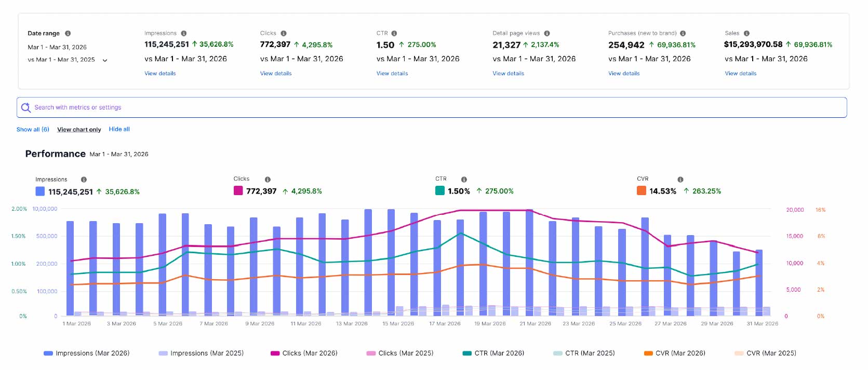Toggle Clicks (Mar 2026) legend series
Screen dimensions: 868x370
pyautogui.click(x=304, y=353)
